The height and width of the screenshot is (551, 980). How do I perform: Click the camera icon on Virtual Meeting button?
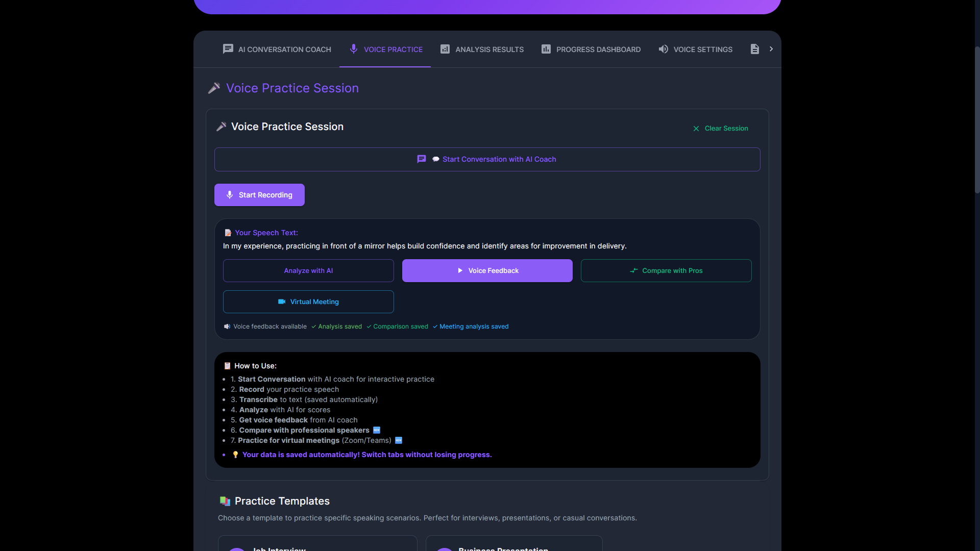point(281,302)
